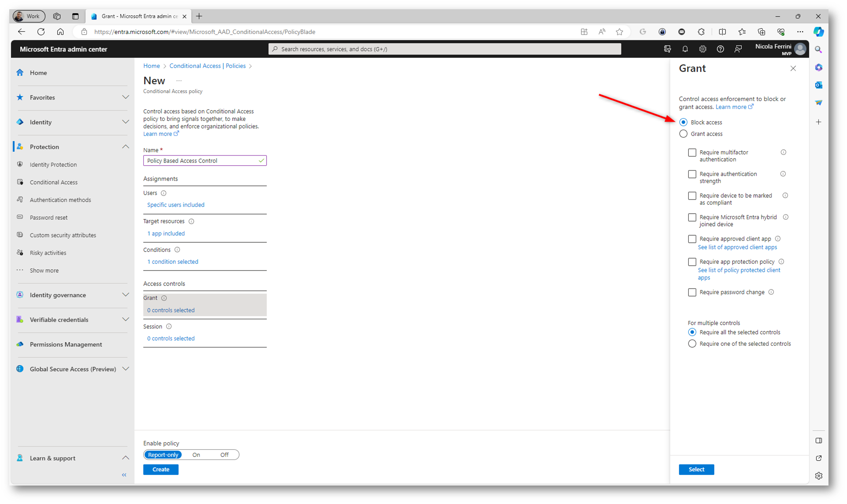Expand the Identity section

pos(126,122)
